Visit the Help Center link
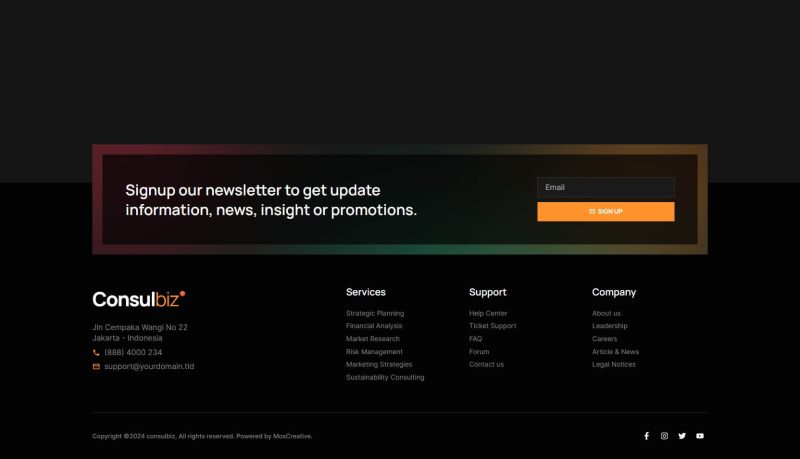This screenshot has width=800, height=459. [x=488, y=313]
